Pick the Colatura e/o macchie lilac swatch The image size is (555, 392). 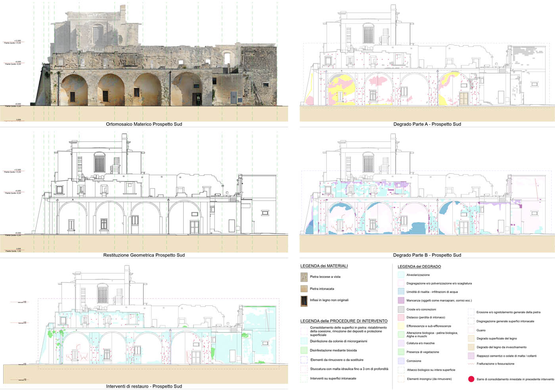click(x=401, y=343)
